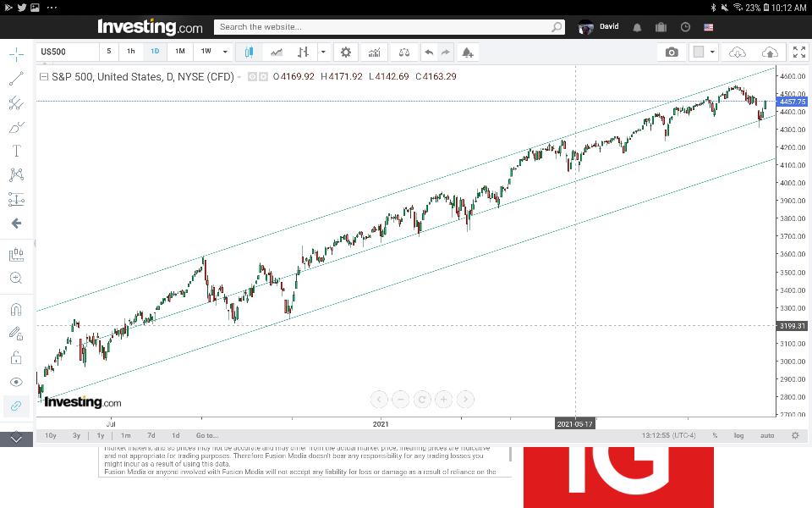Switch to area line chart style
The width and height of the screenshot is (812, 508).
point(277,52)
